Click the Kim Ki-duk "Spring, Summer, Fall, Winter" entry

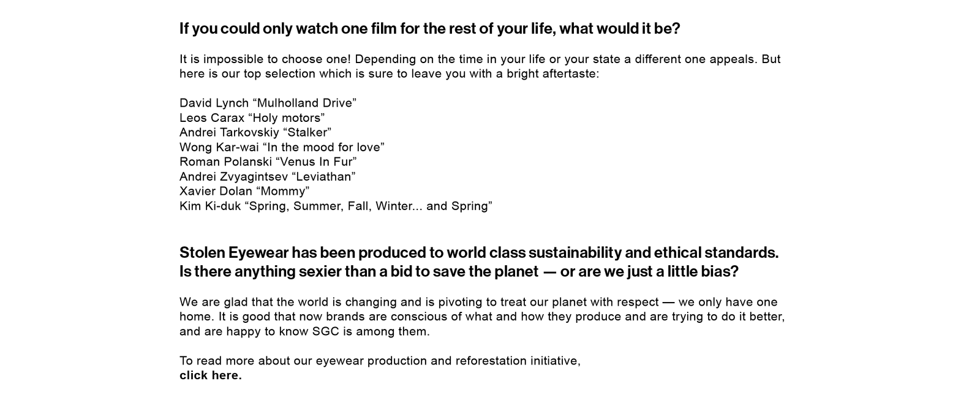[x=335, y=206]
